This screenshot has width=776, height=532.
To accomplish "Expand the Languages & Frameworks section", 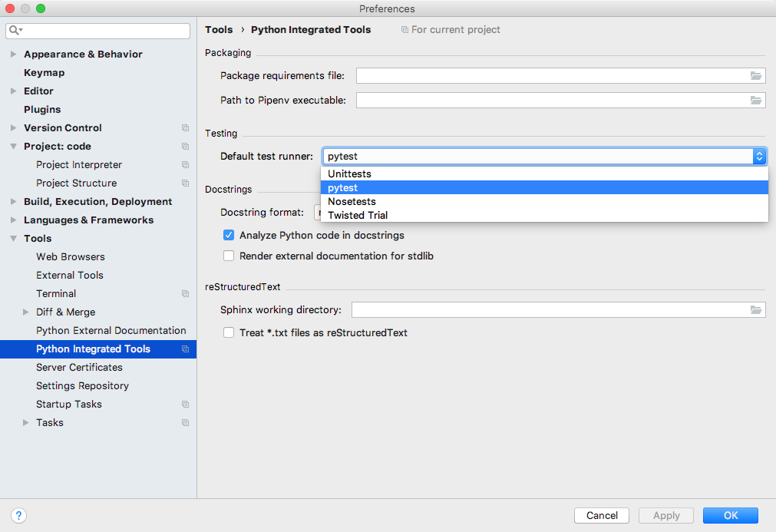I will tap(13, 220).
